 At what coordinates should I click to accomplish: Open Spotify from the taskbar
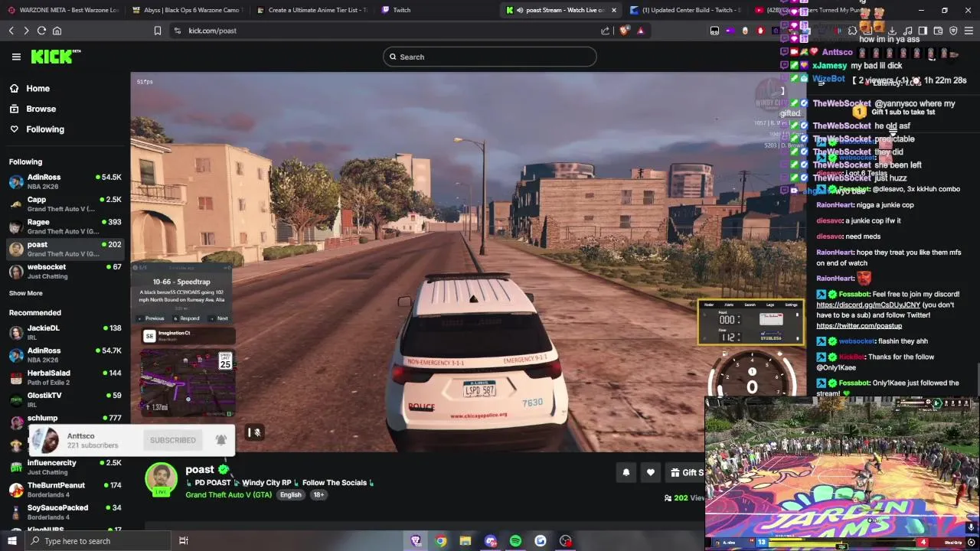click(x=515, y=541)
